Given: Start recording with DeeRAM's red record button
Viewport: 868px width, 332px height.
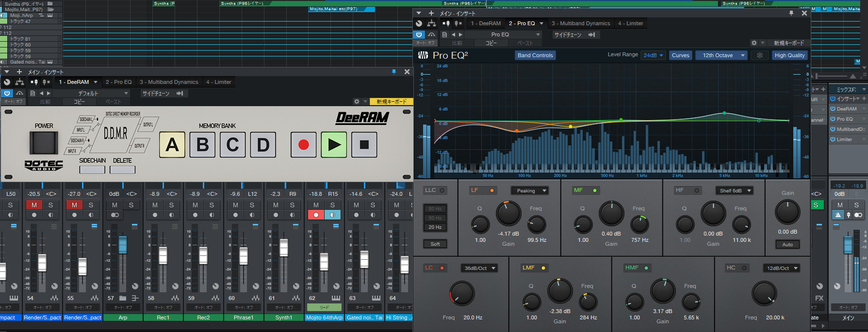Looking at the screenshot, I should pos(304,145).
